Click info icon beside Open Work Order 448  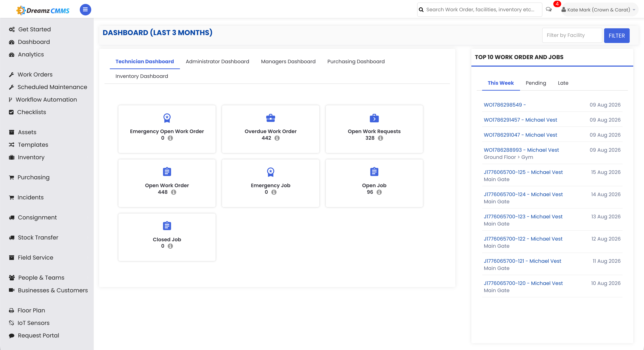coord(174,192)
